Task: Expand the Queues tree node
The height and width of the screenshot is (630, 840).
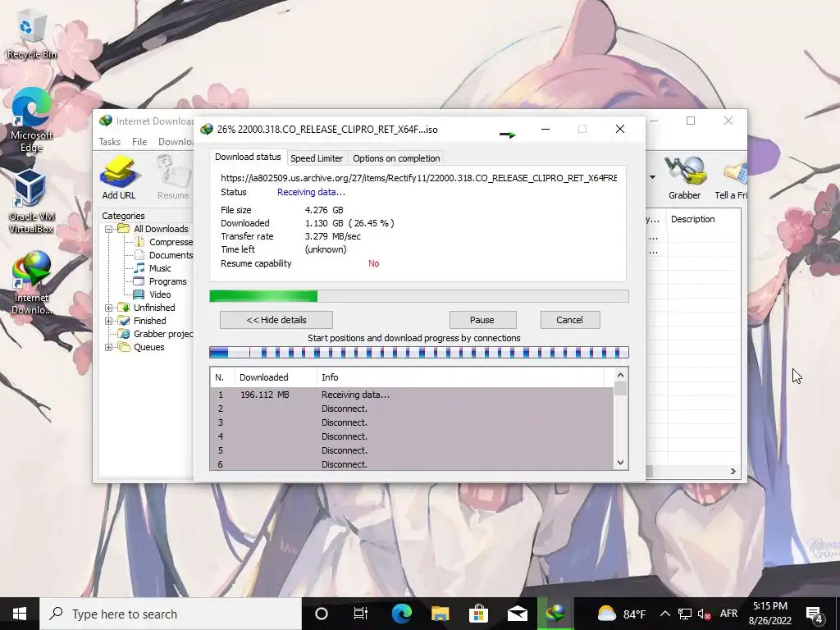Action: (x=108, y=347)
